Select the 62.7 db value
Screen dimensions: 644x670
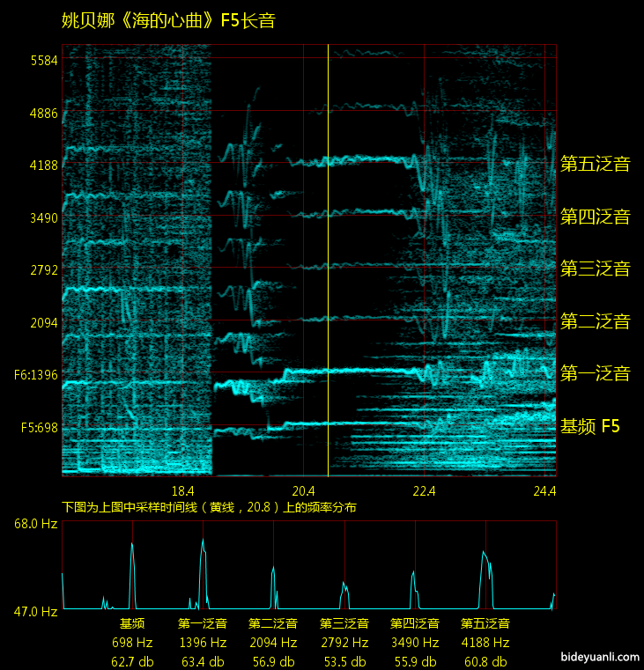point(132,661)
